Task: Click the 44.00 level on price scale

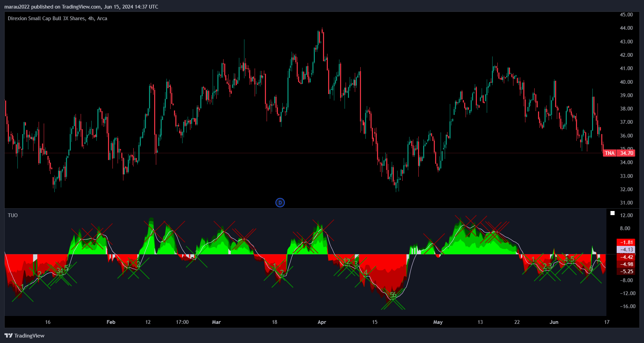Action: pos(626,28)
